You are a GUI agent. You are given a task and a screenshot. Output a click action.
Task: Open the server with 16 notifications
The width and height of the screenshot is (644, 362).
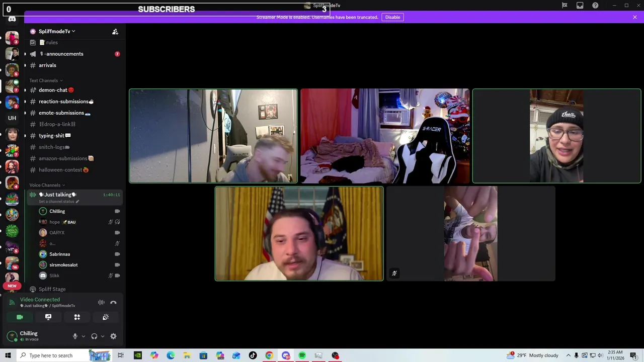(12, 263)
